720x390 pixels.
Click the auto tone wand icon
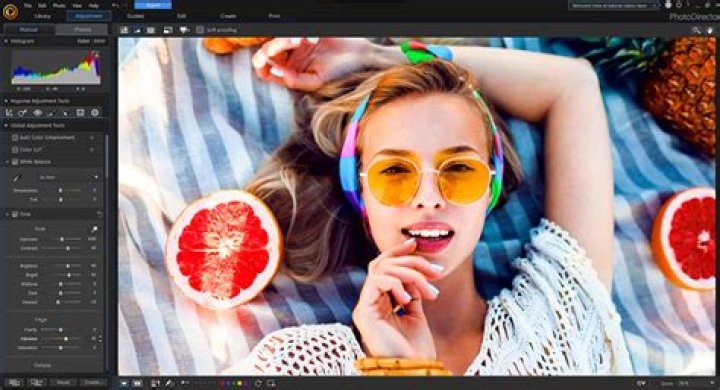coord(94,229)
